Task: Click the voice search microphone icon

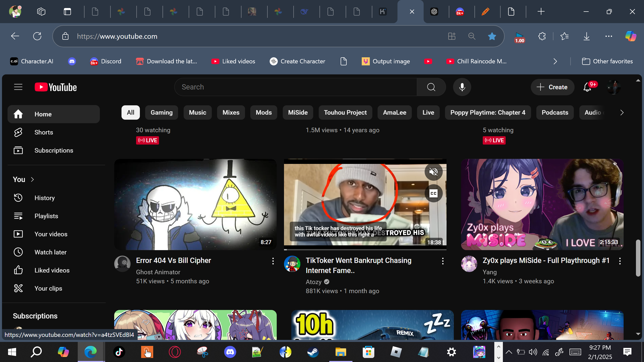Action: point(462,87)
